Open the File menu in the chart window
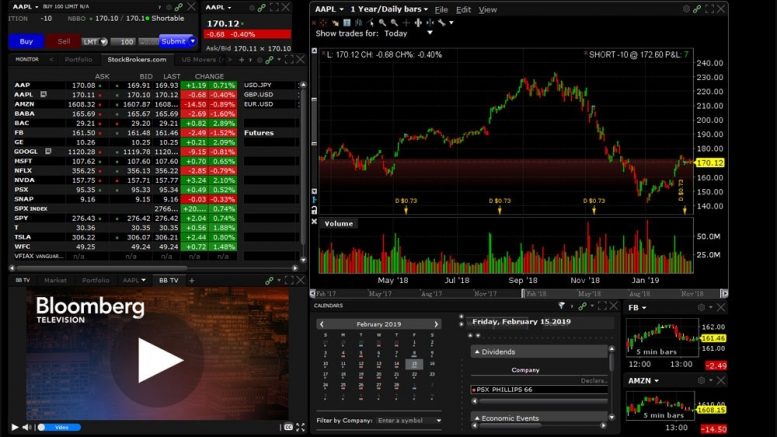 pyautogui.click(x=441, y=9)
